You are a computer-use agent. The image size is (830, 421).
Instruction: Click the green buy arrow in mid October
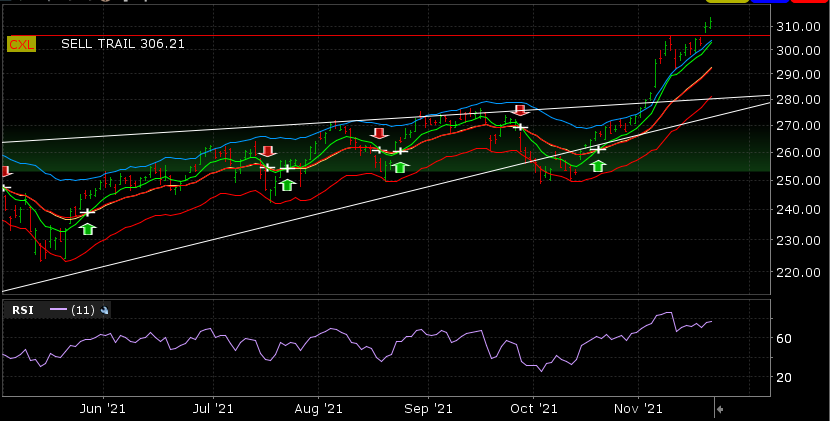[x=598, y=166]
